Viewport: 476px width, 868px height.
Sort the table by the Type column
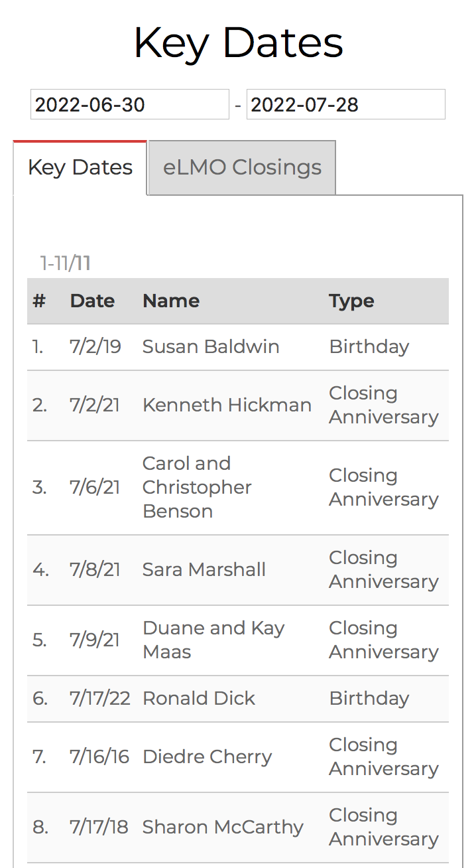coord(351,301)
